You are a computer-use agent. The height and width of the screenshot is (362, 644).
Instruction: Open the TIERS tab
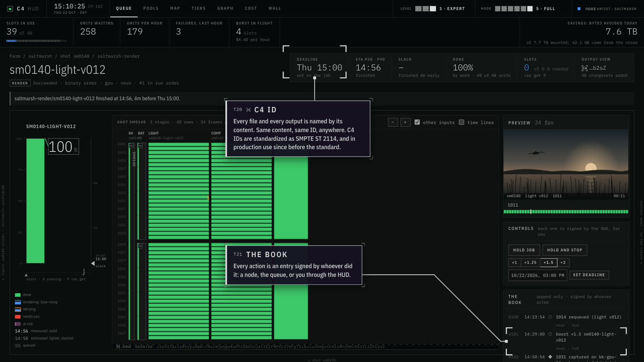(199, 8)
